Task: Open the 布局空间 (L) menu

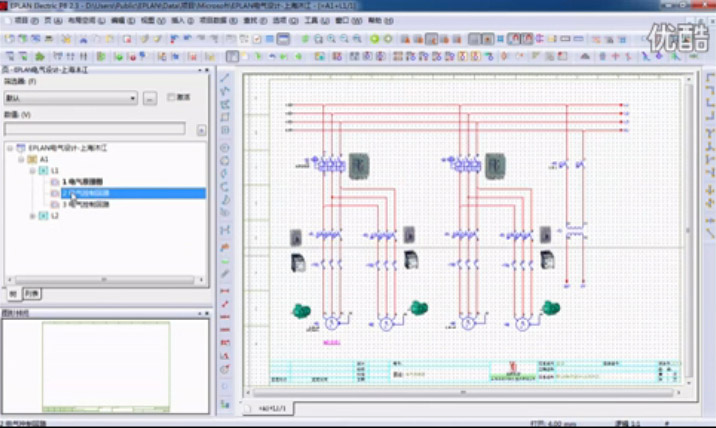Action: [x=86, y=21]
